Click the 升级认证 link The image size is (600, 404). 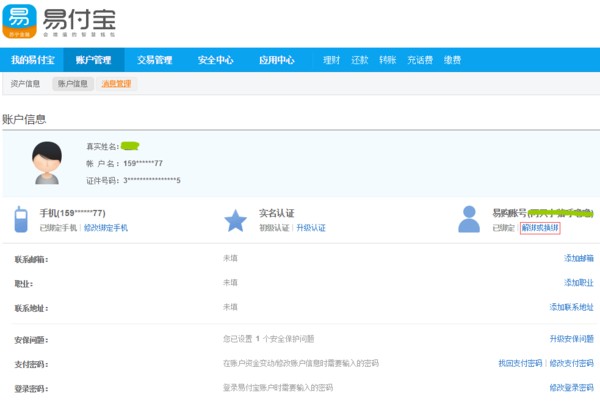(311, 228)
